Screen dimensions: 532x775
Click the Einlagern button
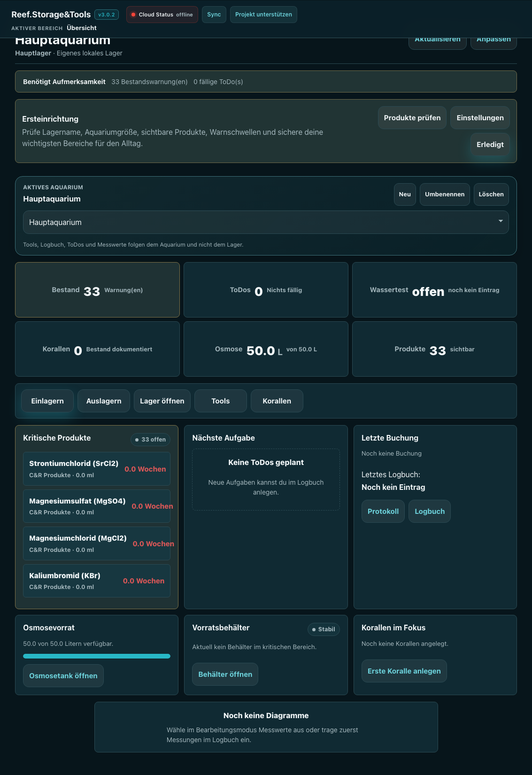(x=47, y=401)
